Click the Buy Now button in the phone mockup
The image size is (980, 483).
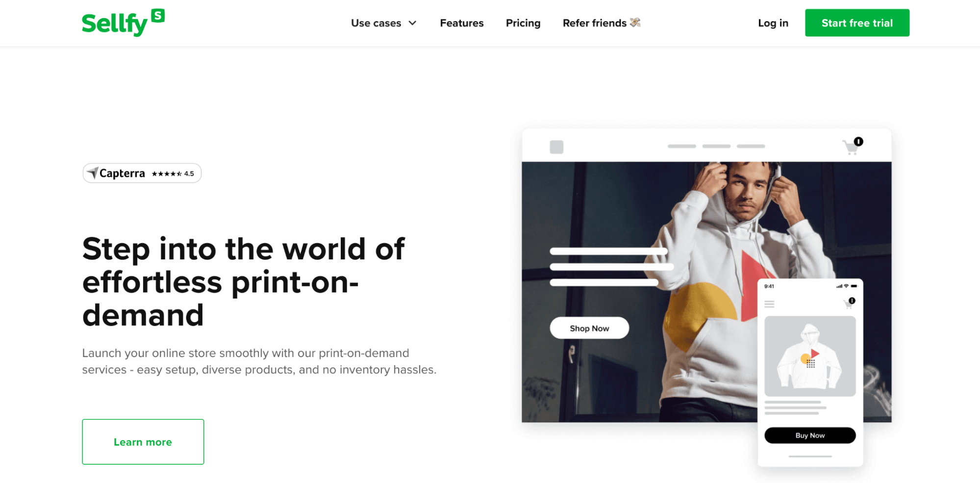810,435
